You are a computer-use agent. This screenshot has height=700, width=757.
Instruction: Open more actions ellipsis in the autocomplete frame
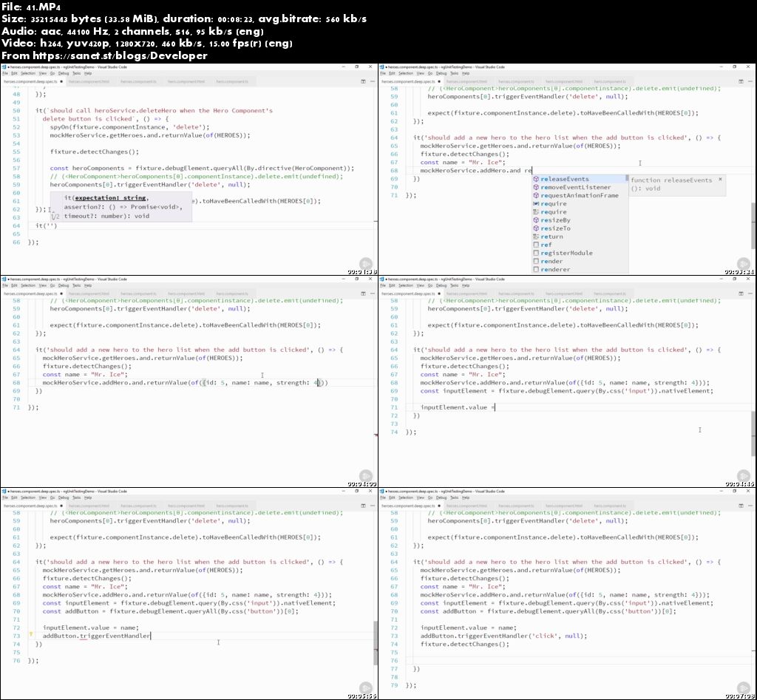coord(750,81)
